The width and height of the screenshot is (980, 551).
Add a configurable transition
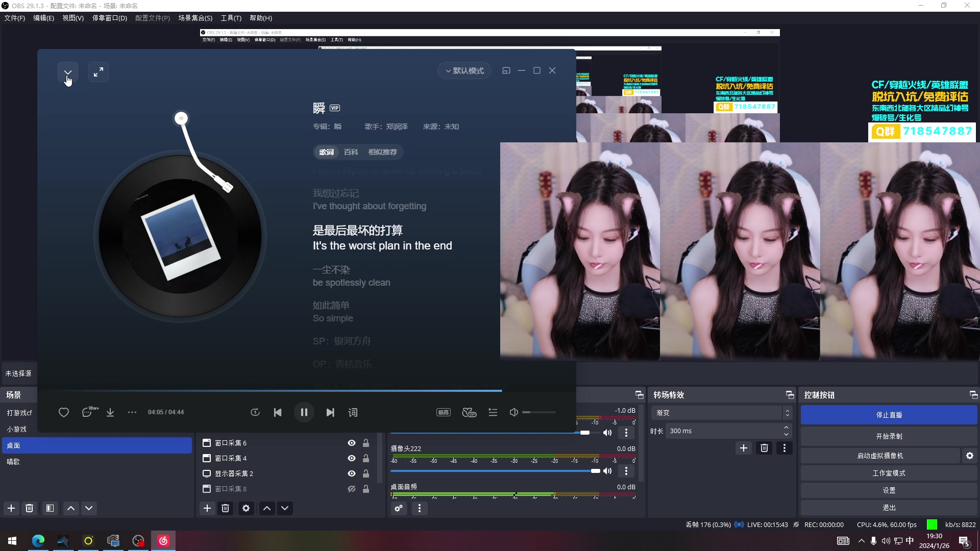(x=744, y=448)
